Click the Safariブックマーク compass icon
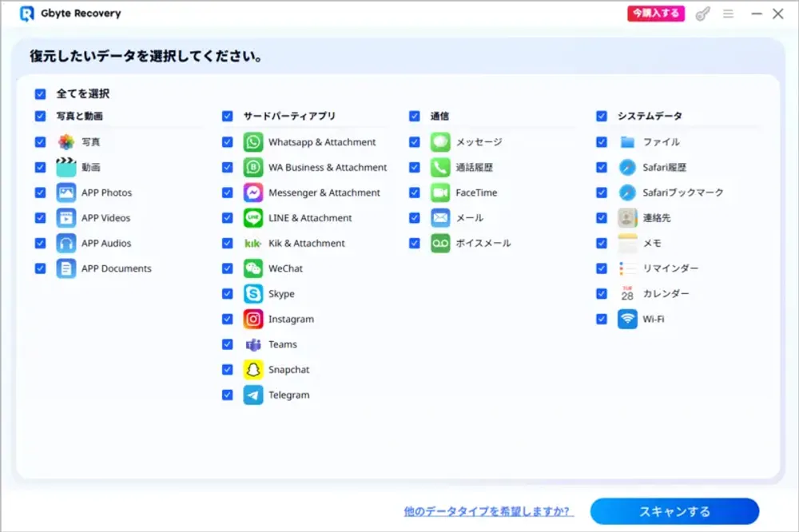 626,193
